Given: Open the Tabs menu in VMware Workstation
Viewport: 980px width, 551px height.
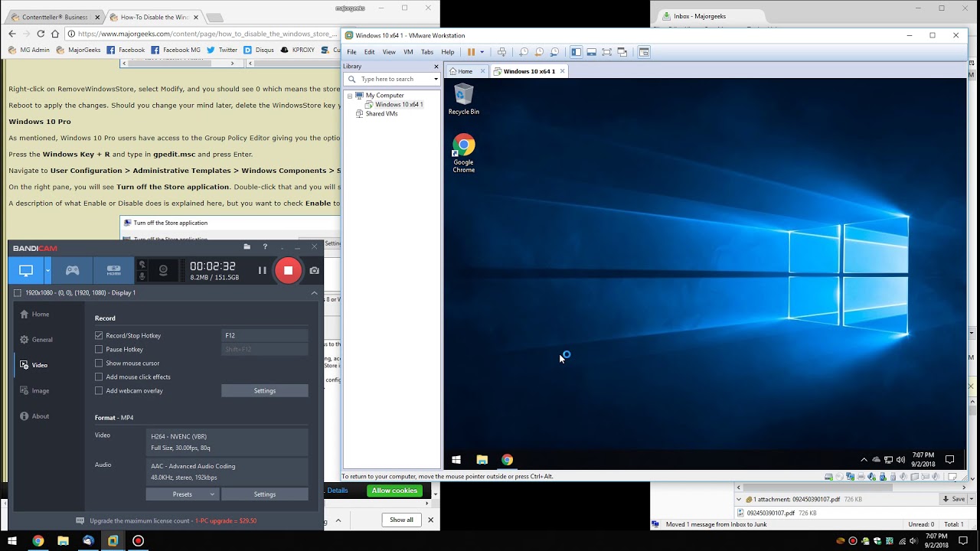Looking at the screenshot, I should click(x=427, y=52).
